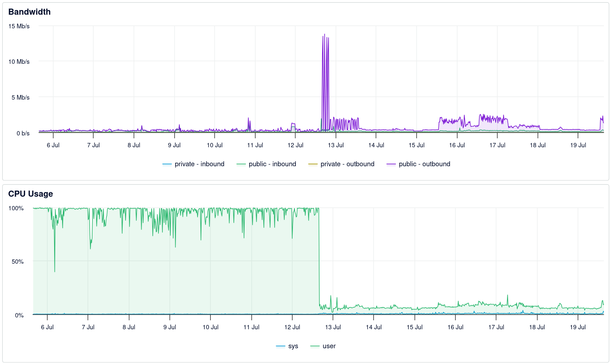This screenshot has height=364, width=611.
Task: Click the 50% CPU axis label
Action: (18, 262)
